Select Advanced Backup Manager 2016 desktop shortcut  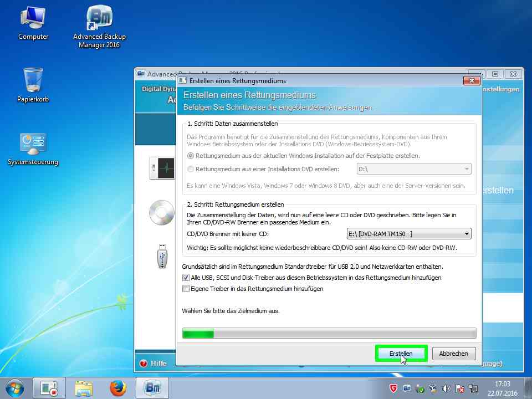[99, 27]
